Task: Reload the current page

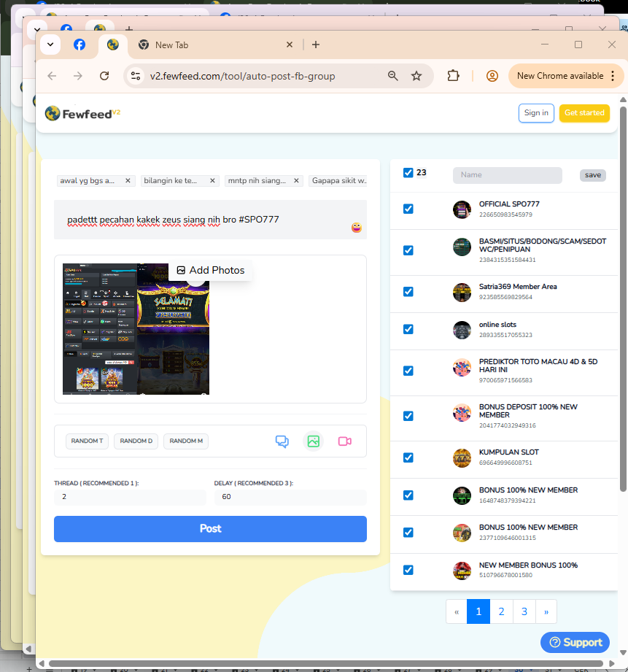Action: tap(104, 76)
